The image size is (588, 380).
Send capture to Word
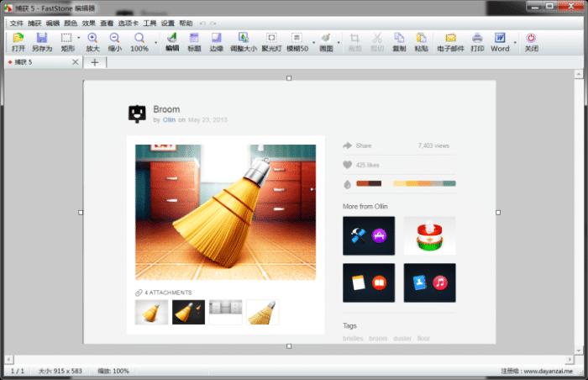tap(500, 42)
